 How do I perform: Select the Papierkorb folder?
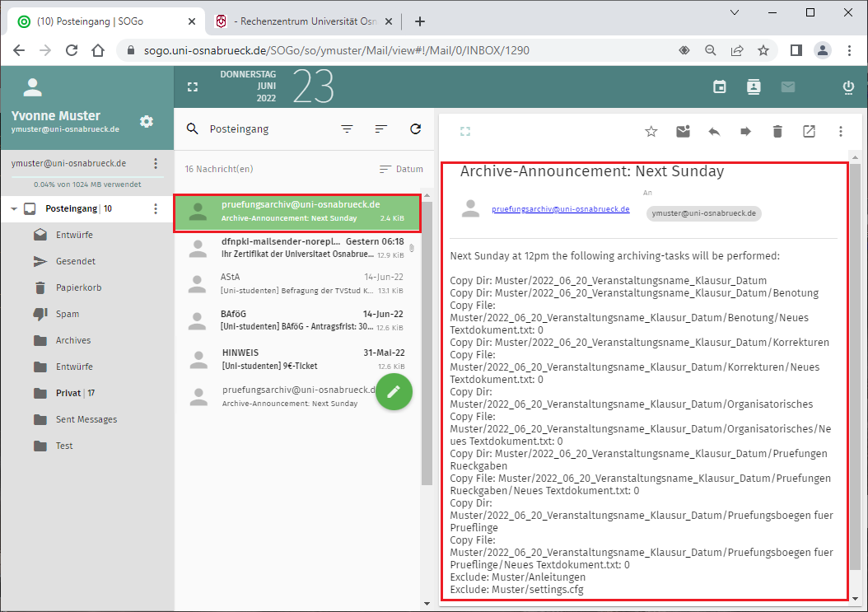pos(78,287)
